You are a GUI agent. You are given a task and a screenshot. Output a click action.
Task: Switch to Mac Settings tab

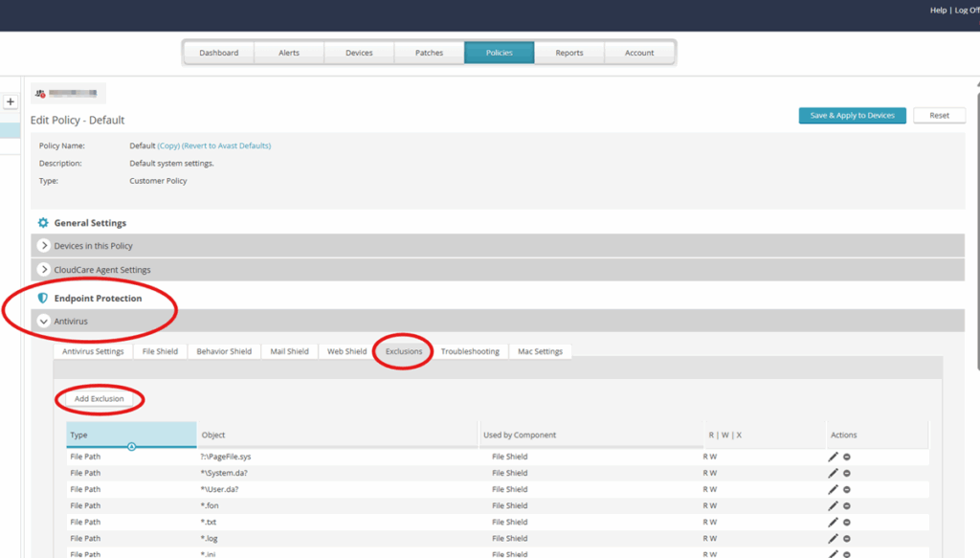pyautogui.click(x=540, y=351)
